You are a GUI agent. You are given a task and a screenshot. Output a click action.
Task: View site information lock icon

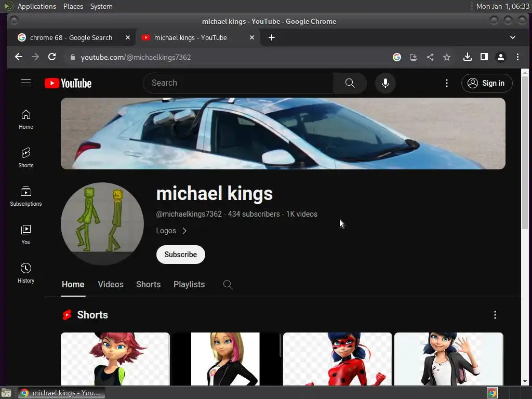[x=72, y=57]
